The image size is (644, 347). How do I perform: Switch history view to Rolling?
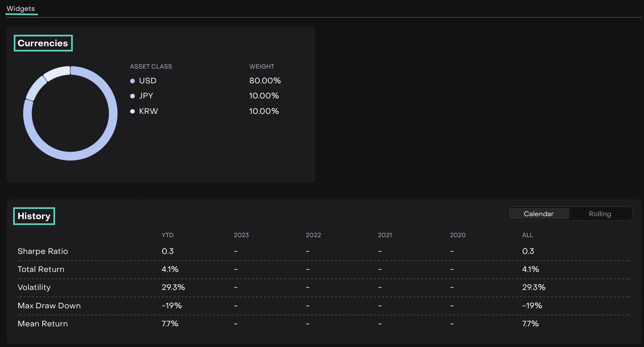[600, 214]
